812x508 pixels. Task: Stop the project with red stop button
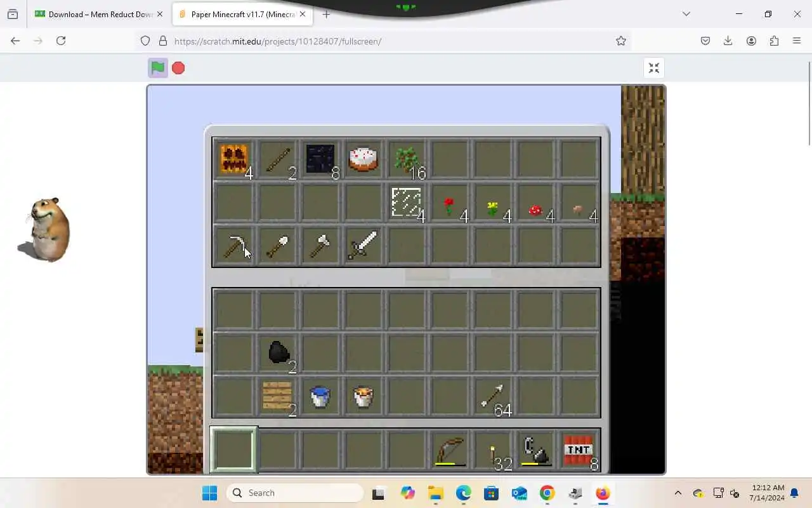tap(178, 68)
